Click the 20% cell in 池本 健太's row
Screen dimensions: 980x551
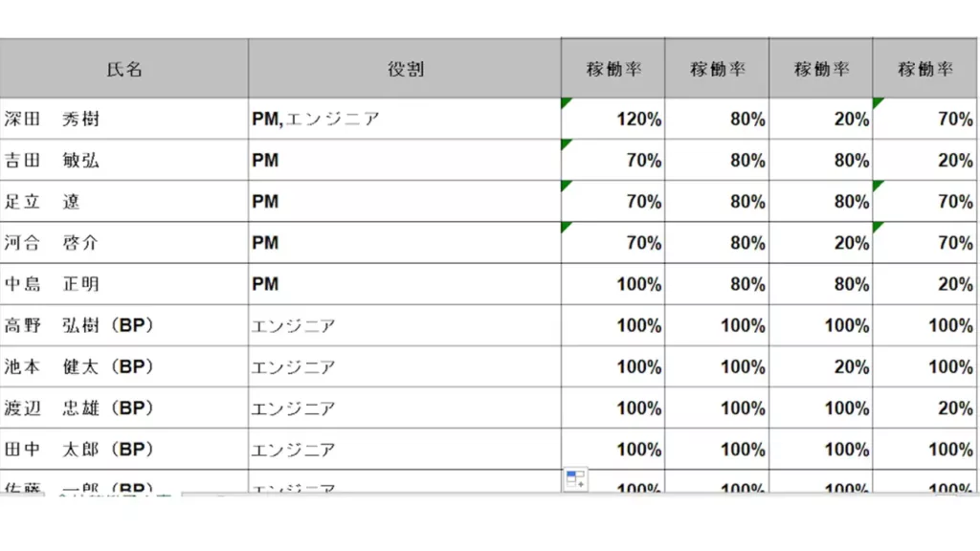[x=821, y=366]
